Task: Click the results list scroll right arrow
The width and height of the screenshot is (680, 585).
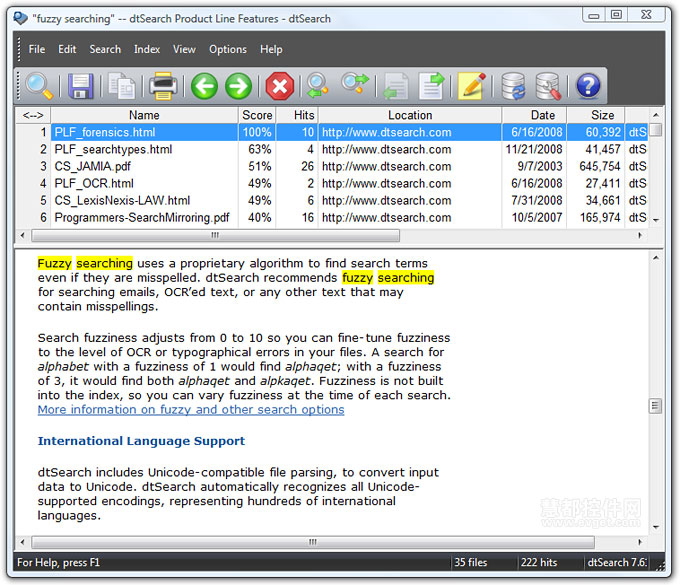Action: click(640, 235)
